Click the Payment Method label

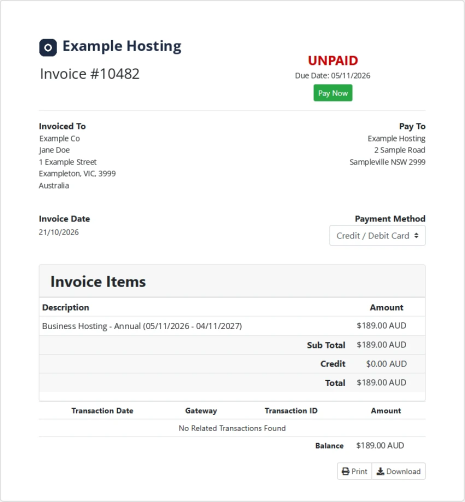point(390,219)
